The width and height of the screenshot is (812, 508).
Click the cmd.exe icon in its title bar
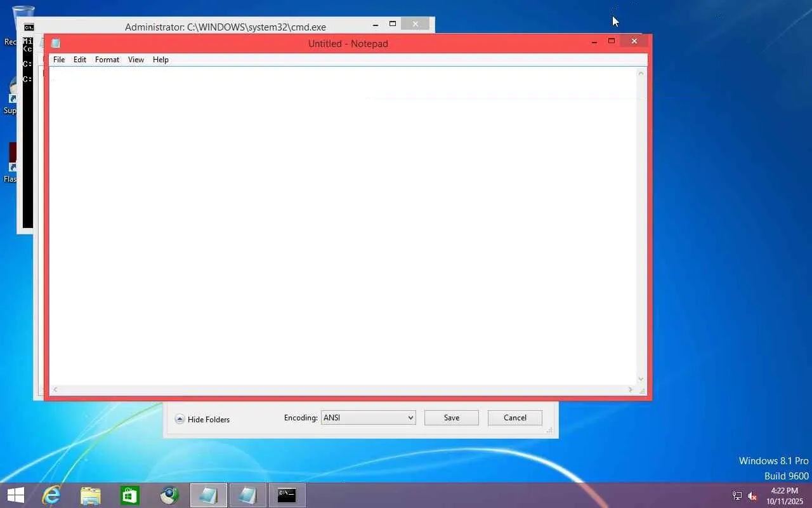point(29,27)
